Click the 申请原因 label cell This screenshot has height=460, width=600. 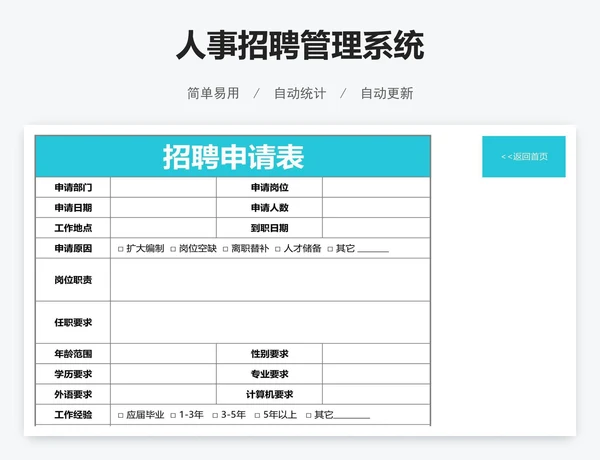click(x=73, y=248)
